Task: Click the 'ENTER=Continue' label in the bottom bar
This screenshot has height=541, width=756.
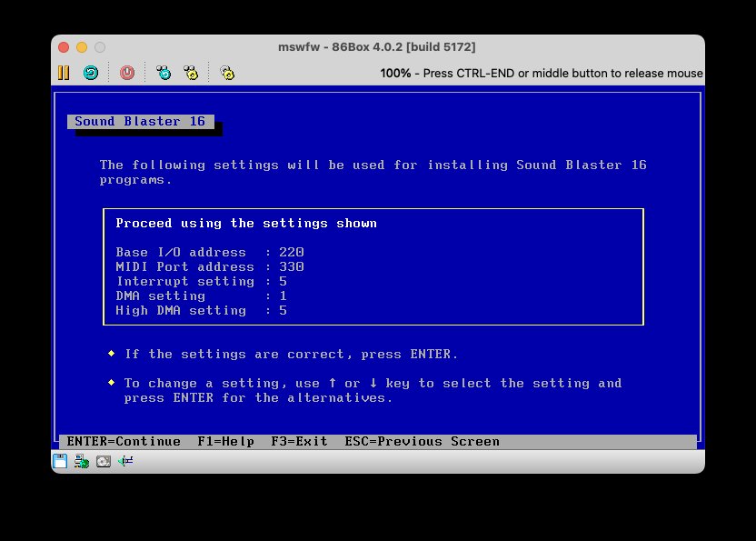Action: tap(124, 441)
